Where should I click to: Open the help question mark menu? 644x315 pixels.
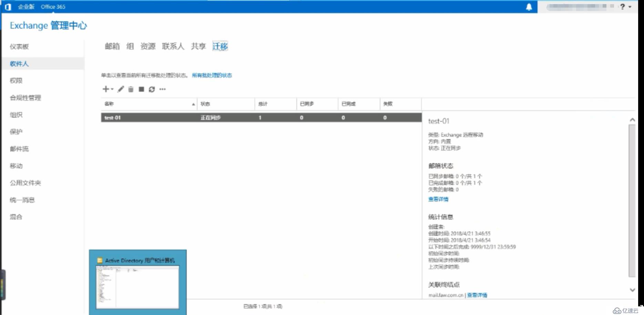[x=622, y=7]
